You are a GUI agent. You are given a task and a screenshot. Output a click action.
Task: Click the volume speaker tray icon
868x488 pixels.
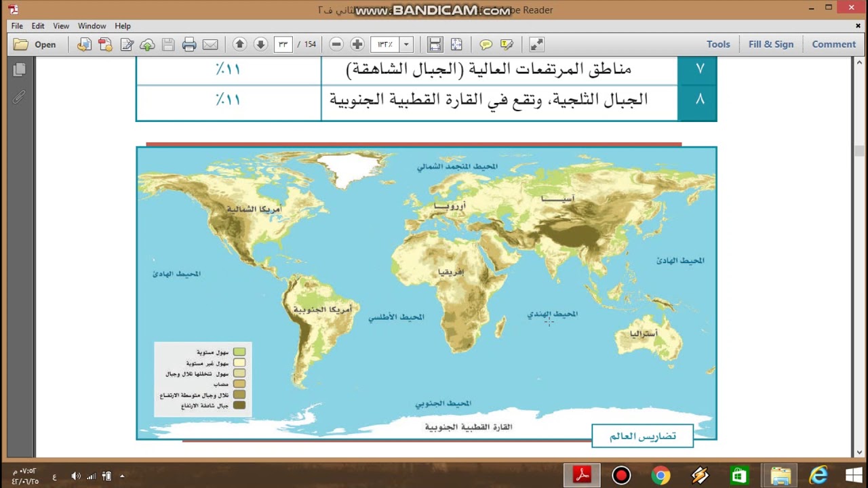click(x=75, y=476)
